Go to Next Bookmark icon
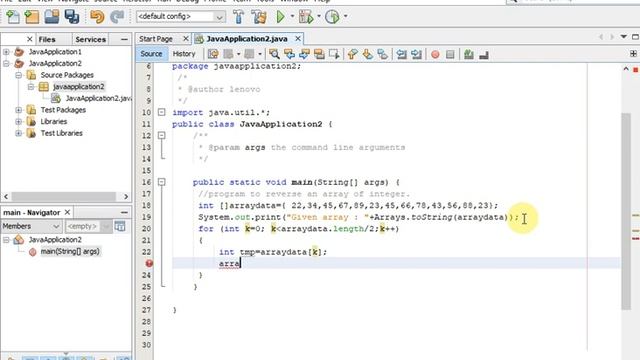The image size is (640, 360). click(x=368, y=54)
